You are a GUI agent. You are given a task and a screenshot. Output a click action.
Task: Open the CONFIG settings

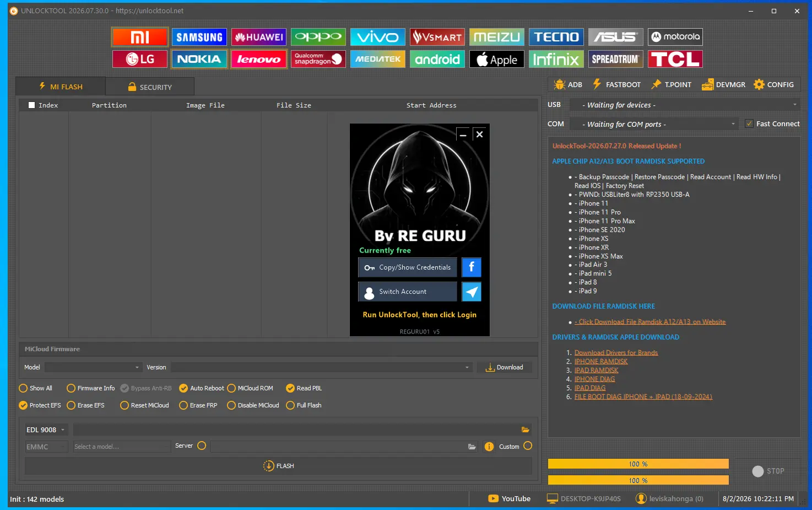coord(774,84)
